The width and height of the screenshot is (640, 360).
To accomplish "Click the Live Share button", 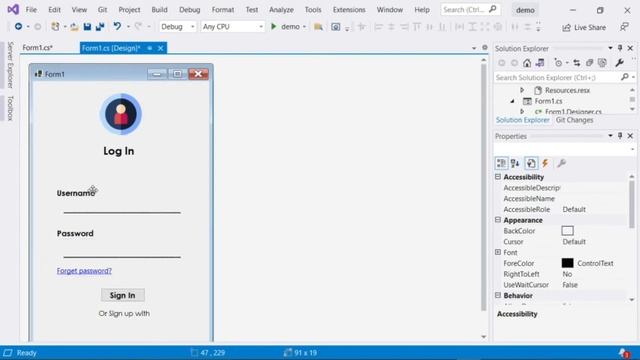I will point(584,27).
